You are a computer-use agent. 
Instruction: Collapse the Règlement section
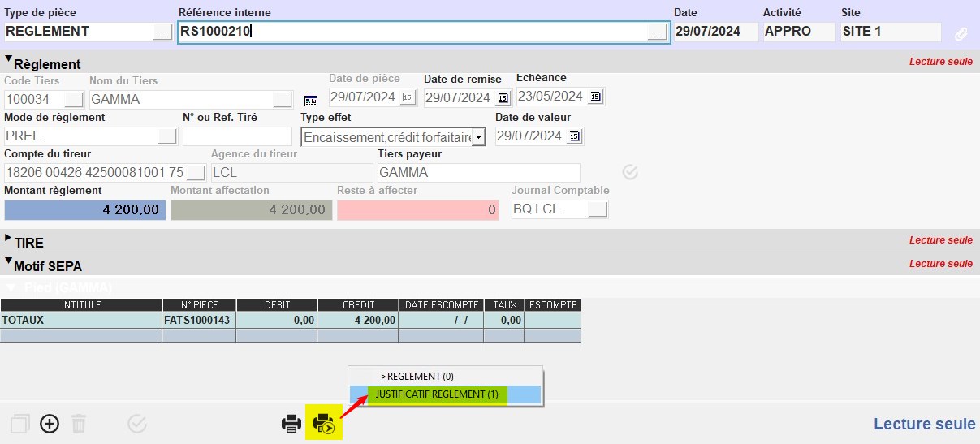point(9,61)
